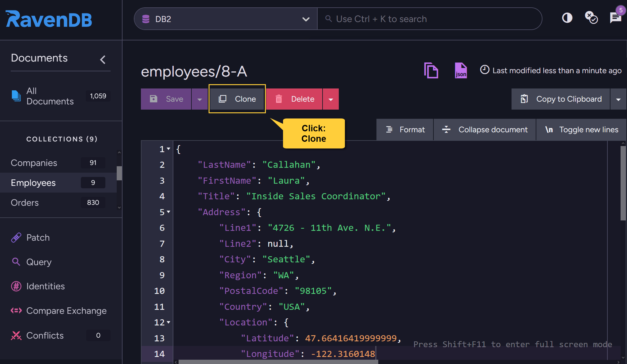The height and width of the screenshot is (364, 627).
Task: Open the DB2 database selector dropdown
Action: coord(226,19)
